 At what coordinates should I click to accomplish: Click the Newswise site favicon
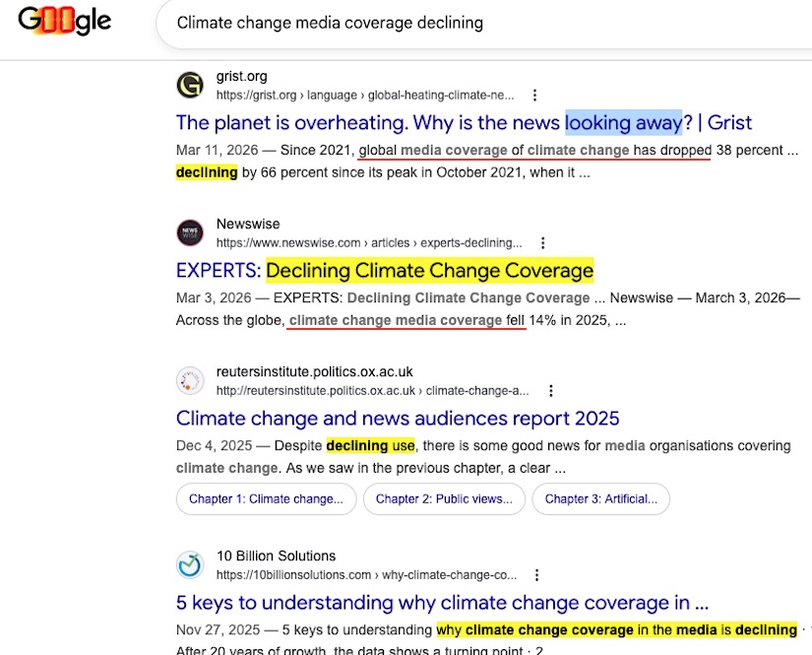(190, 233)
